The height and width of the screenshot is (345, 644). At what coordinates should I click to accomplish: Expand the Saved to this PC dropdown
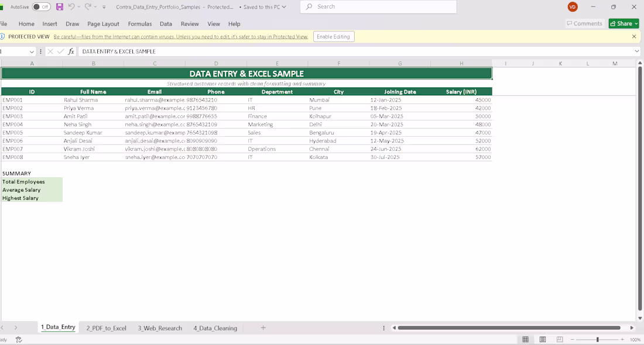point(284,7)
